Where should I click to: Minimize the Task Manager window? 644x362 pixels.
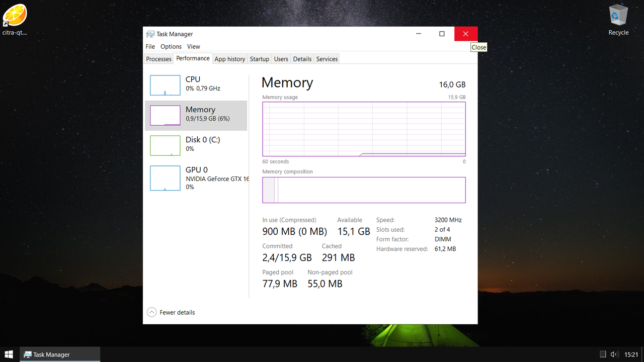click(419, 34)
